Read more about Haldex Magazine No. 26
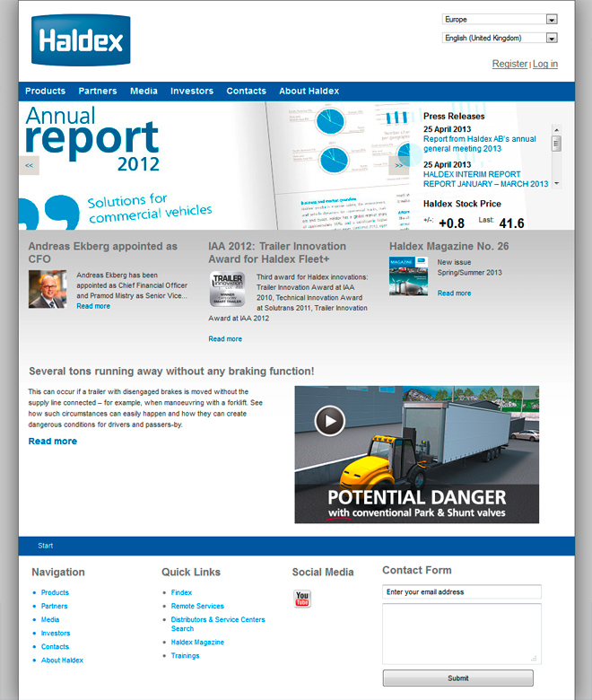The width and height of the screenshot is (592, 700). 454,293
